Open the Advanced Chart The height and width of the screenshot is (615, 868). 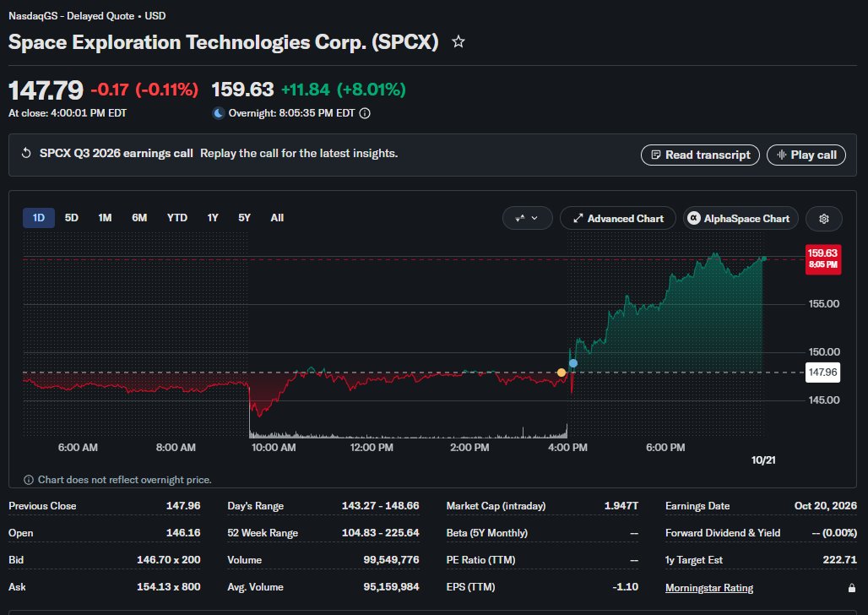pos(618,218)
